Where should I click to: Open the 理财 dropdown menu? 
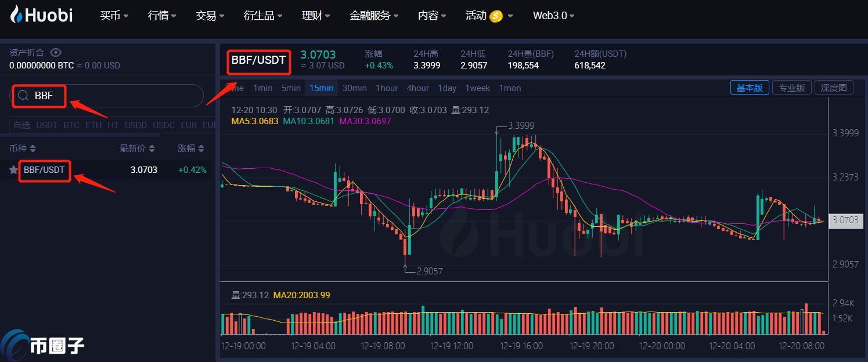(316, 16)
